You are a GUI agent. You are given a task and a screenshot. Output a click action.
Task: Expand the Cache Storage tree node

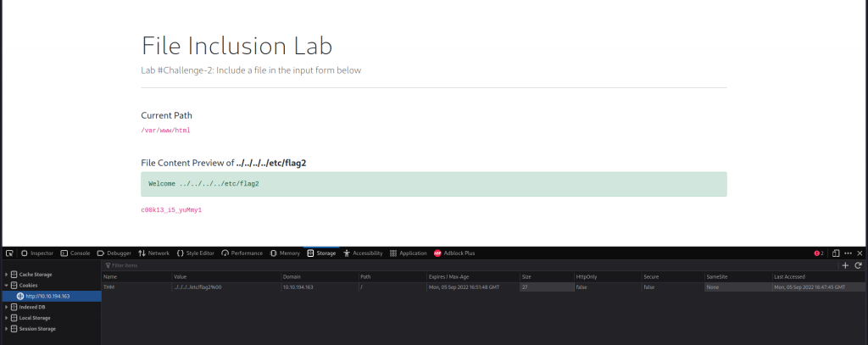pos(6,275)
